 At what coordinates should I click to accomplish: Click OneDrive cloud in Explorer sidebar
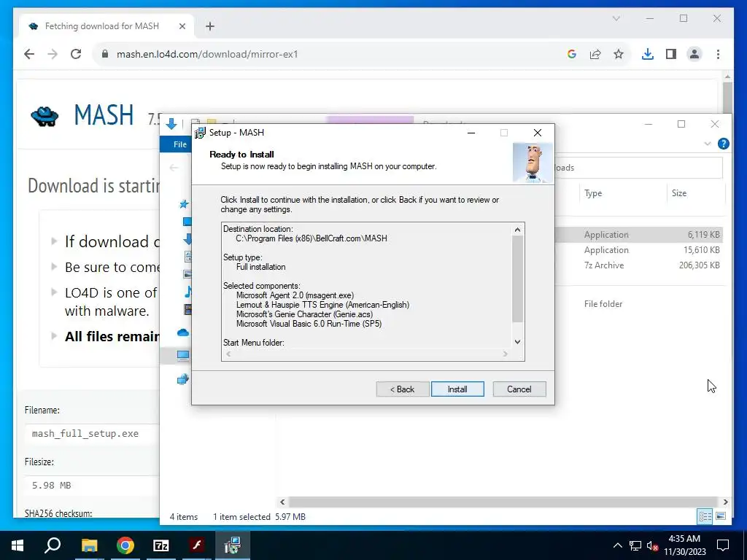point(183,332)
